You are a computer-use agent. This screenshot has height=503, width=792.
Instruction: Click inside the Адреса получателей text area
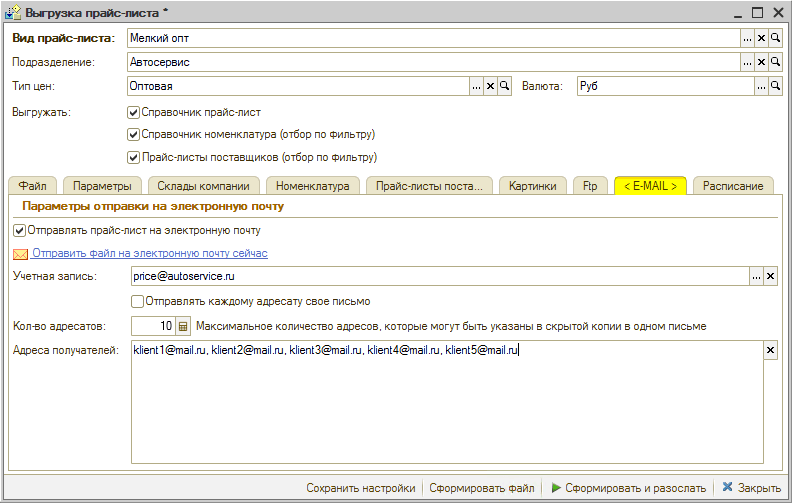pos(445,410)
